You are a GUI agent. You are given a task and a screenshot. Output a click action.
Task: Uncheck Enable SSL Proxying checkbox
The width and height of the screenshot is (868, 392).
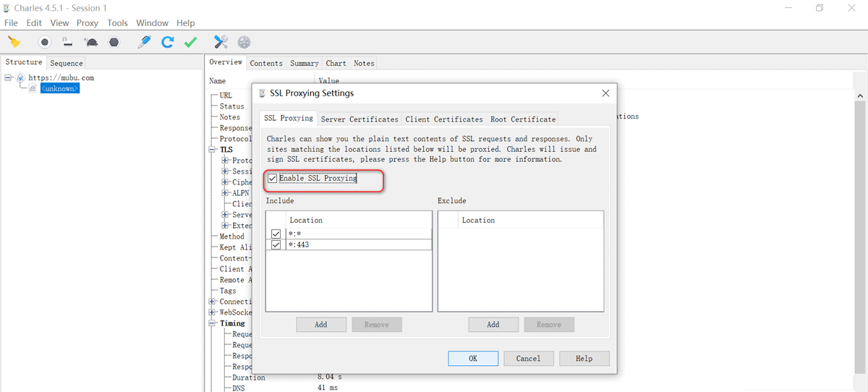(x=273, y=178)
